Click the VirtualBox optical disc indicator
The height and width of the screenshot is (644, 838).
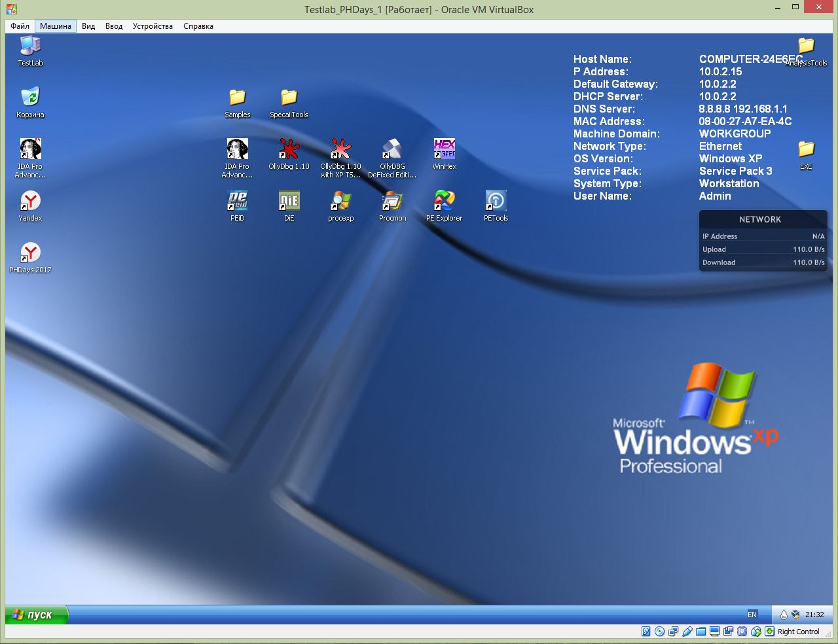(x=659, y=632)
